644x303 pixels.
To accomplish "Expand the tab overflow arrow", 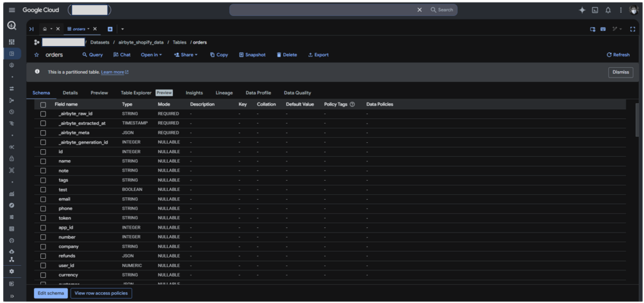I will click(123, 29).
